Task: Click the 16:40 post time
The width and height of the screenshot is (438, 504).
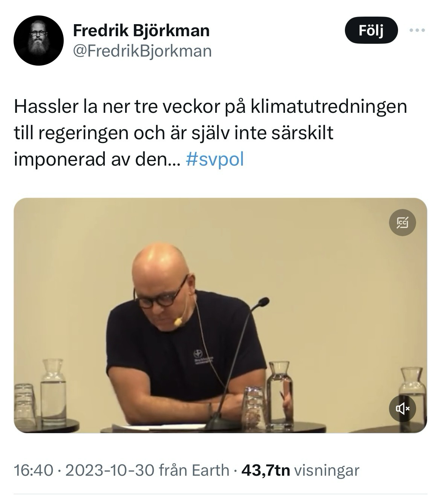Action: [33, 470]
